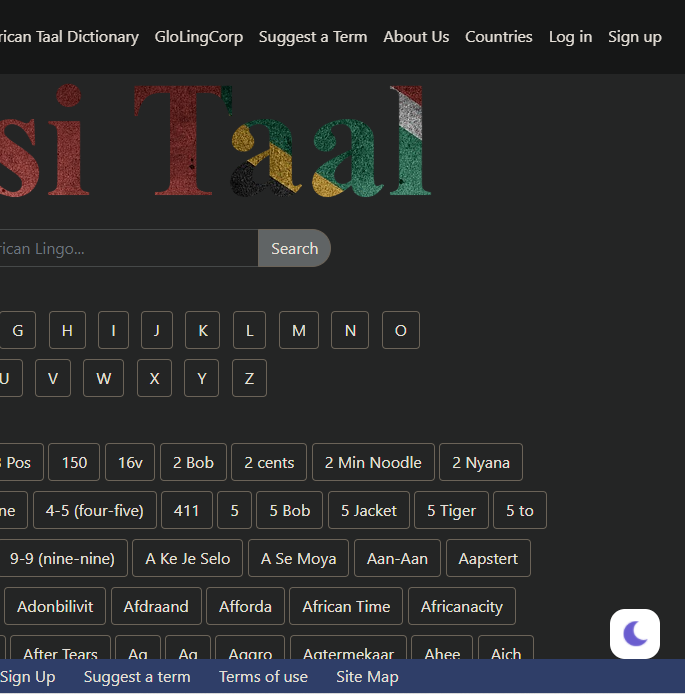Click Log in in the top navigation
685x694 pixels.
pos(570,37)
